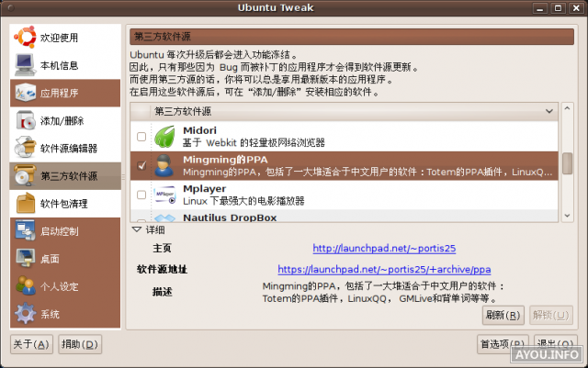Click the 刷新(R) button
The width and height of the screenshot is (588, 368).
pyautogui.click(x=503, y=315)
